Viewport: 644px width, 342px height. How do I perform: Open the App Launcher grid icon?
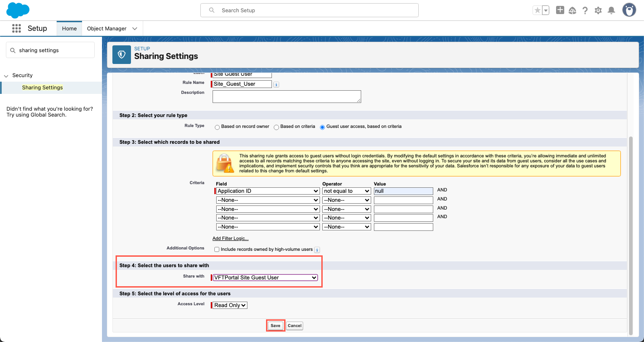pyautogui.click(x=16, y=29)
